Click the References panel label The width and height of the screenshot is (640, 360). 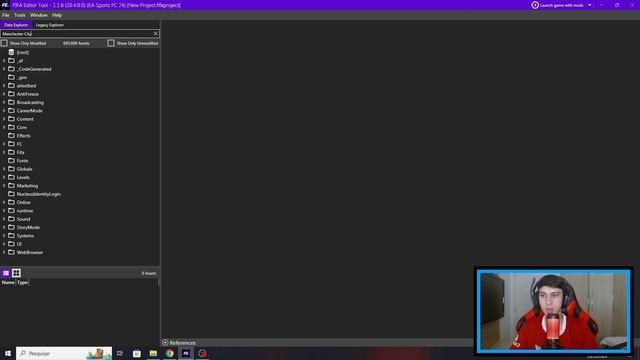point(182,343)
